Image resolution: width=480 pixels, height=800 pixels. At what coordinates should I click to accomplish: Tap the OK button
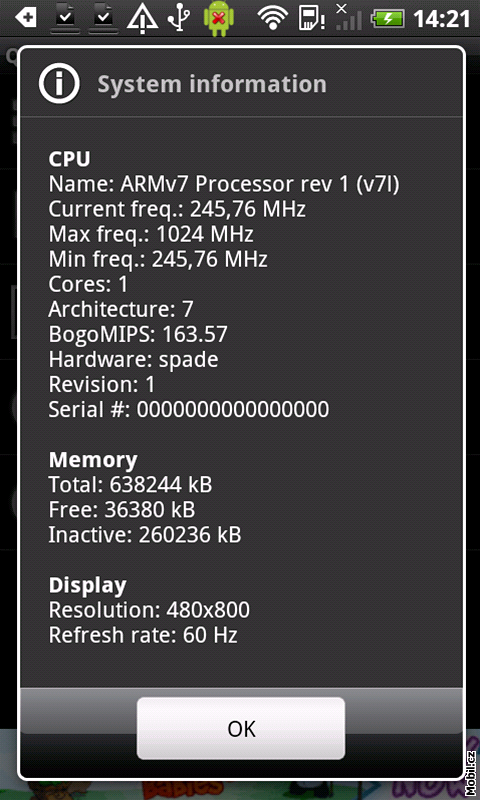[241, 728]
